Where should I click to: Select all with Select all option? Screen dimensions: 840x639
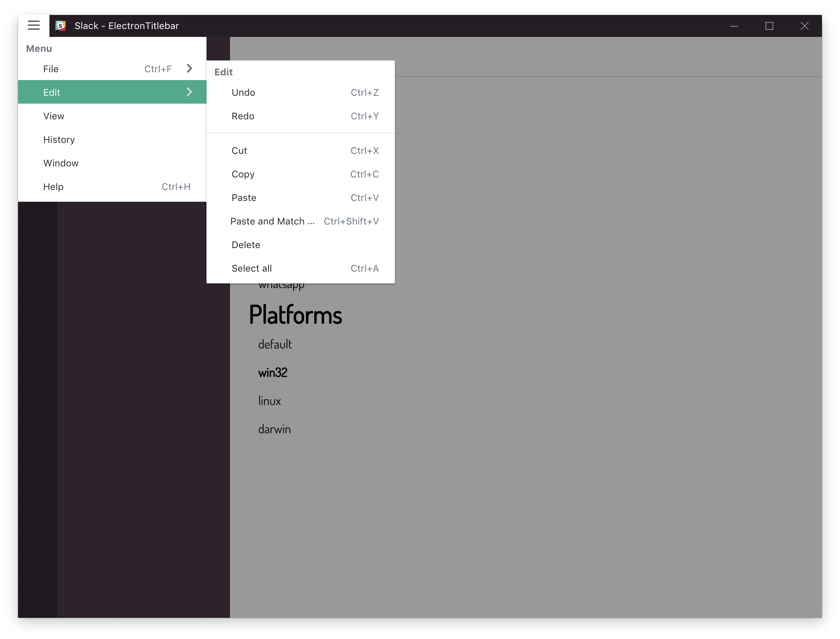click(x=251, y=268)
